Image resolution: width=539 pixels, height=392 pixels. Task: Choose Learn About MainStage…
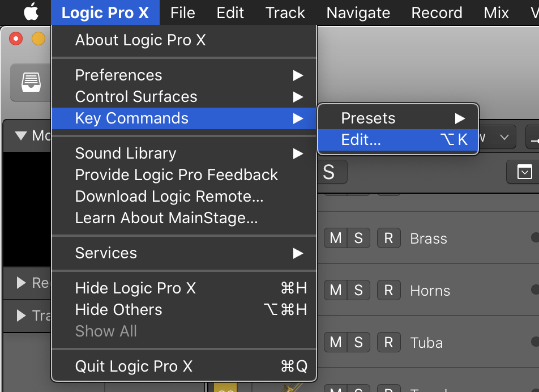pos(184,218)
